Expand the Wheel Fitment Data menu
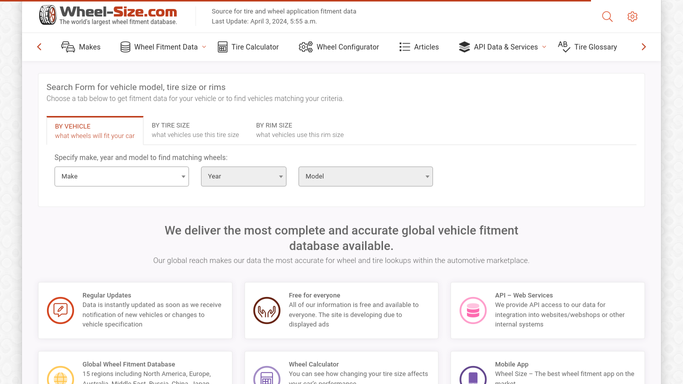The image size is (683, 384). pyautogui.click(x=163, y=47)
